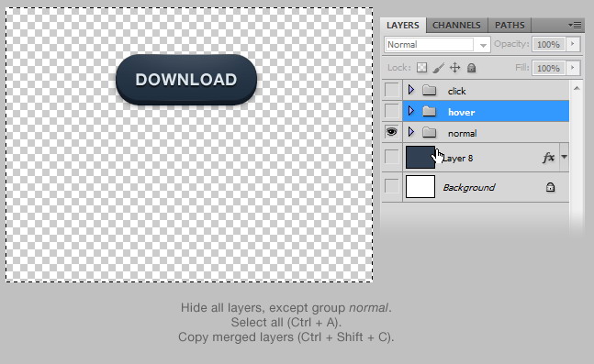
Task: Click the DOWNLOAD button on canvas
Action: (x=186, y=80)
